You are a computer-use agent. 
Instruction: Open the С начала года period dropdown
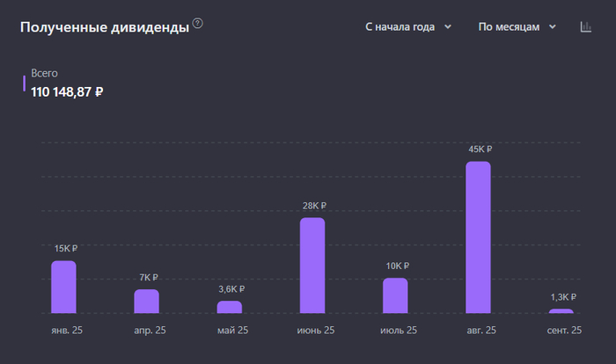point(408,26)
